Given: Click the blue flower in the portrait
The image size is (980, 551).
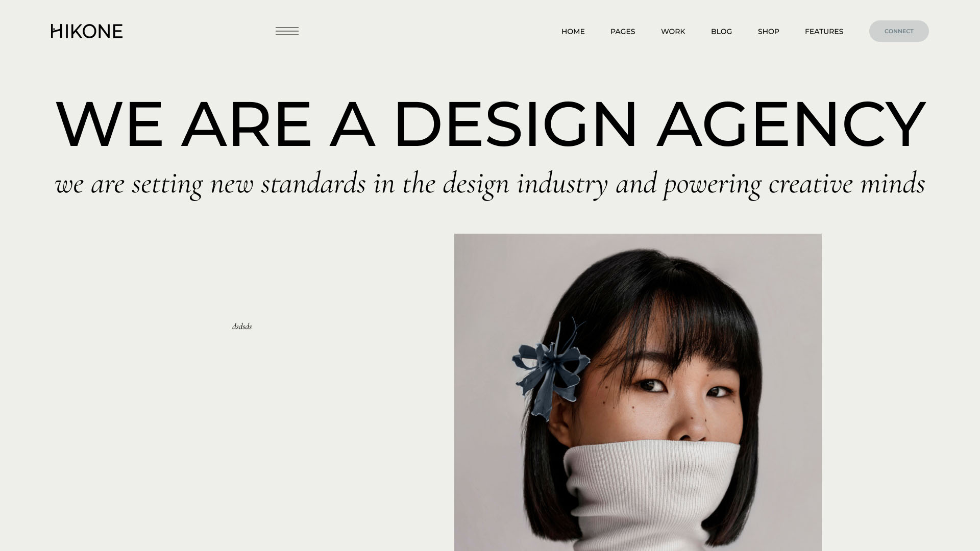Looking at the screenshot, I should (550, 367).
